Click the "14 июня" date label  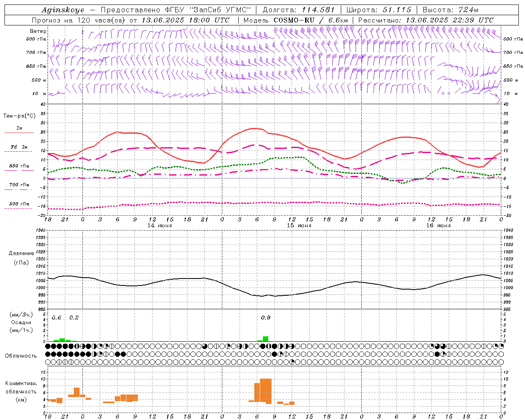tap(160, 226)
